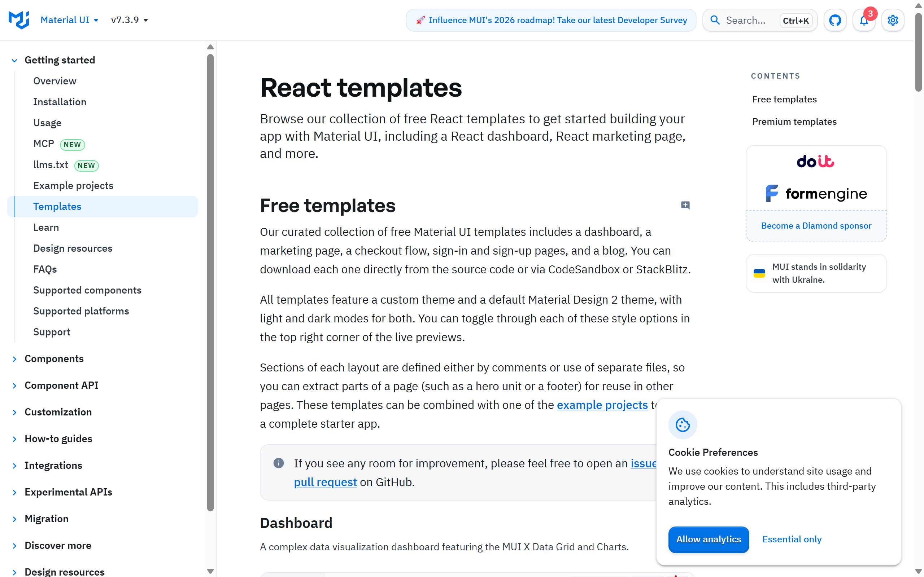Open the Learn sidebar page

pyautogui.click(x=46, y=227)
